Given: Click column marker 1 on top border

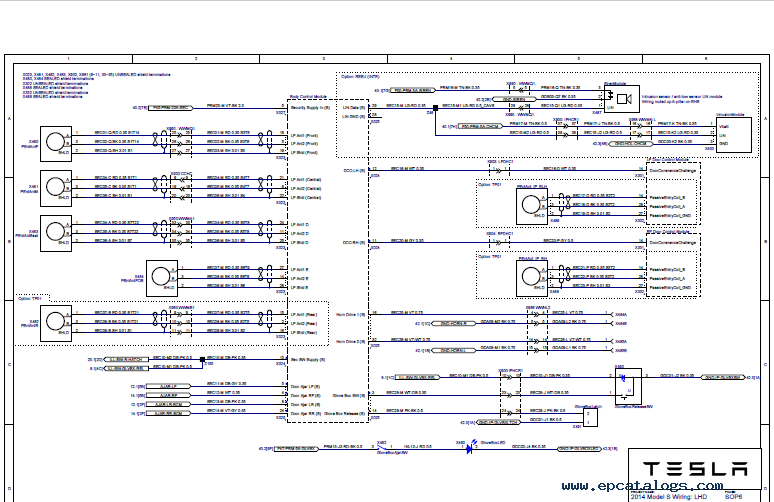Looking at the screenshot, I should pyautogui.click(x=69, y=59).
